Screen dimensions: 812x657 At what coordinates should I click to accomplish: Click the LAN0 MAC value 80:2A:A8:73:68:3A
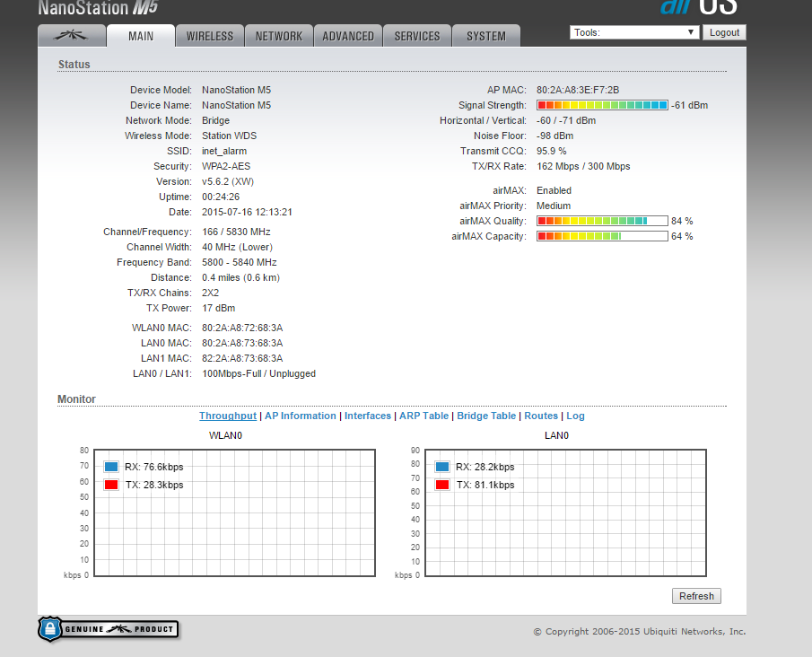pyautogui.click(x=242, y=343)
